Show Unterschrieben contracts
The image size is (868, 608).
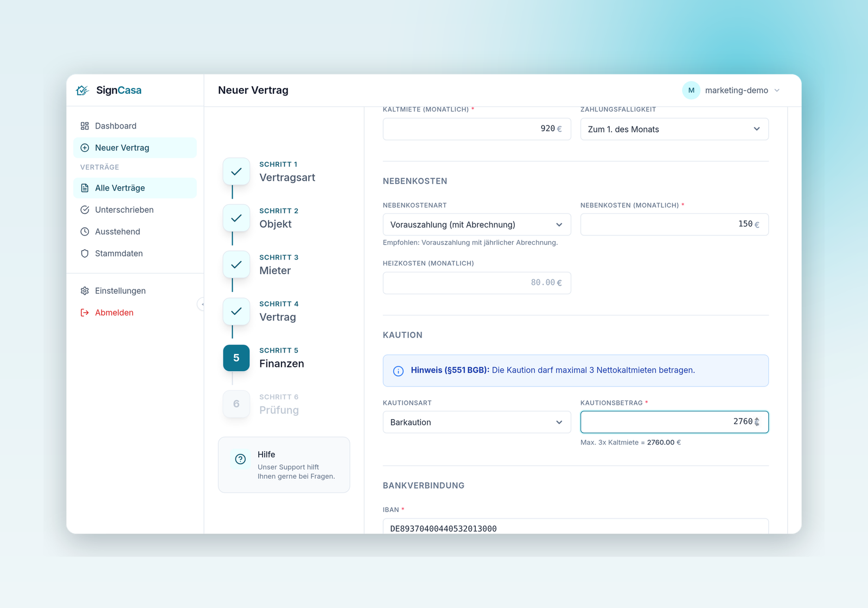point(135,210)
